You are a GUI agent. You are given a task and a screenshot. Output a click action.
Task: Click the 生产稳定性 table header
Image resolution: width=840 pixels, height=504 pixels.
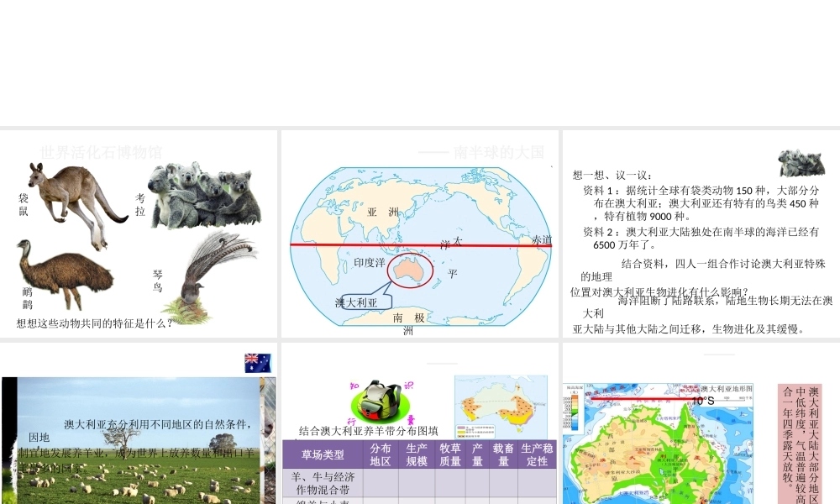click(538, 454)
